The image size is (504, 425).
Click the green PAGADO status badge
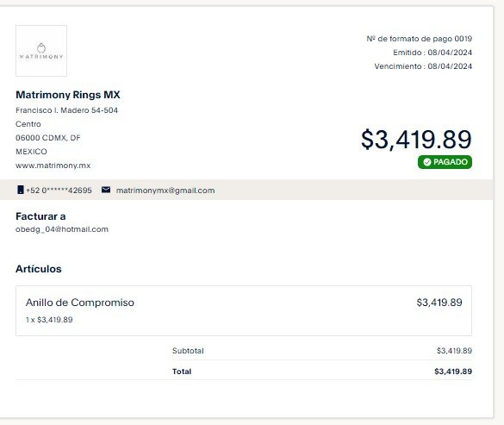click(x=445, y=162)
